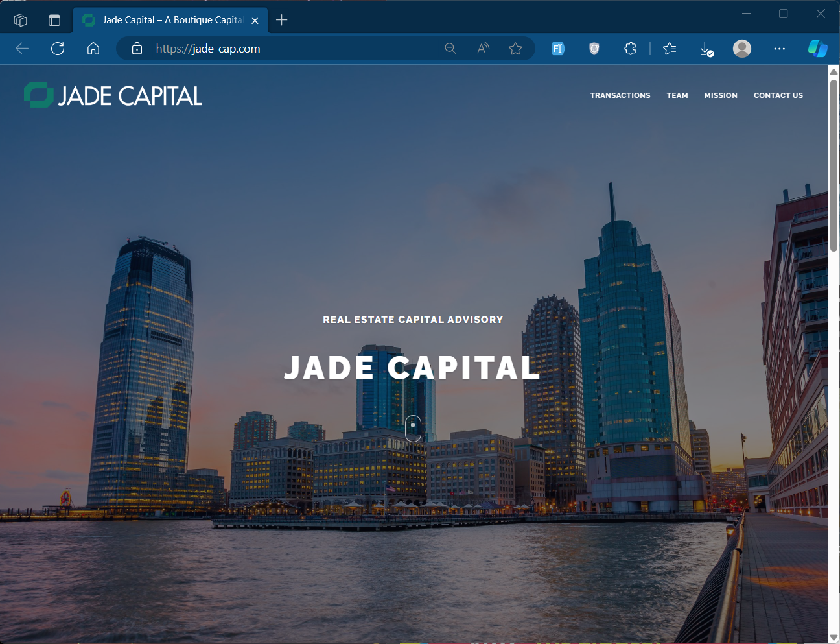Click the Jade Capital logo
The height and width of the screenshot is (644, 840).
click(113, 95)
